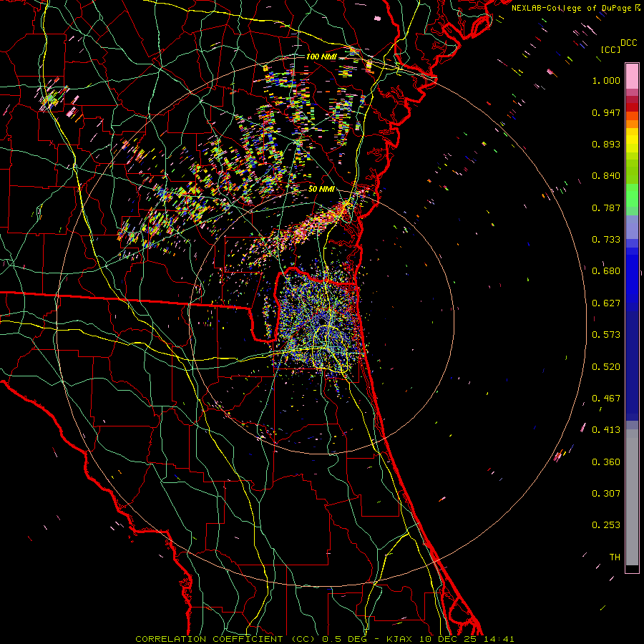
Task: Click the 0.680 scale value
Action: 606,271
